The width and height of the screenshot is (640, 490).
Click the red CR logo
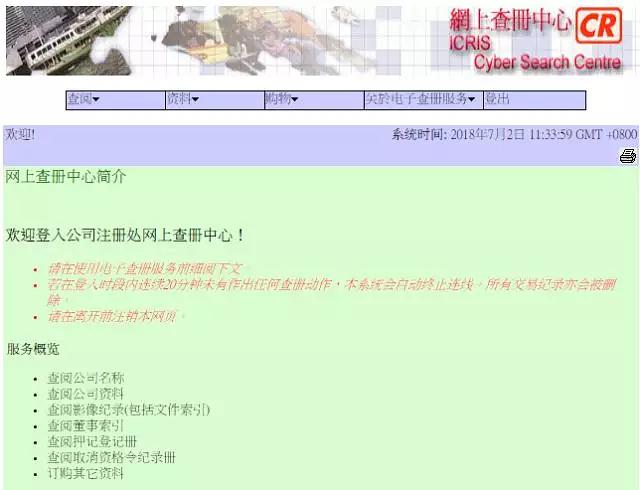(599, 26)
